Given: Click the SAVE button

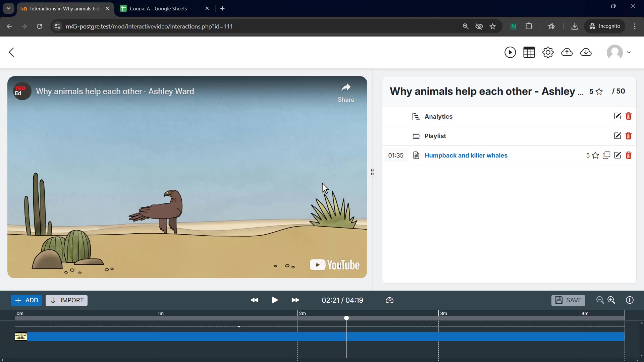Looking at the screenshot, I should click(568, 300).
